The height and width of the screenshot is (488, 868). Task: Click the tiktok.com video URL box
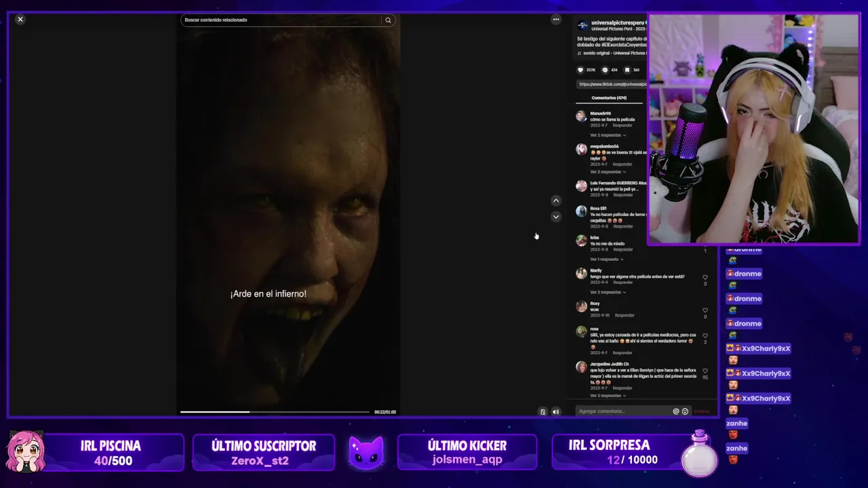tap(612, 84)
